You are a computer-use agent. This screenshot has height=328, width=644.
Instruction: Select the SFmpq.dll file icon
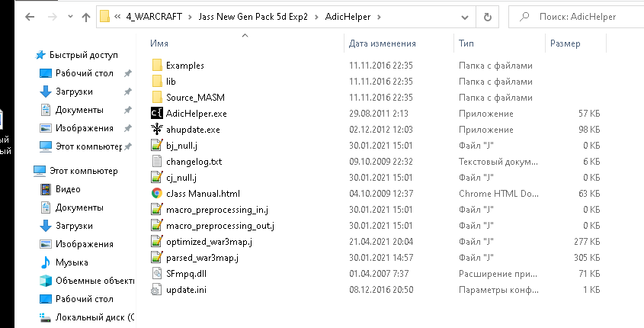point(157,274)
